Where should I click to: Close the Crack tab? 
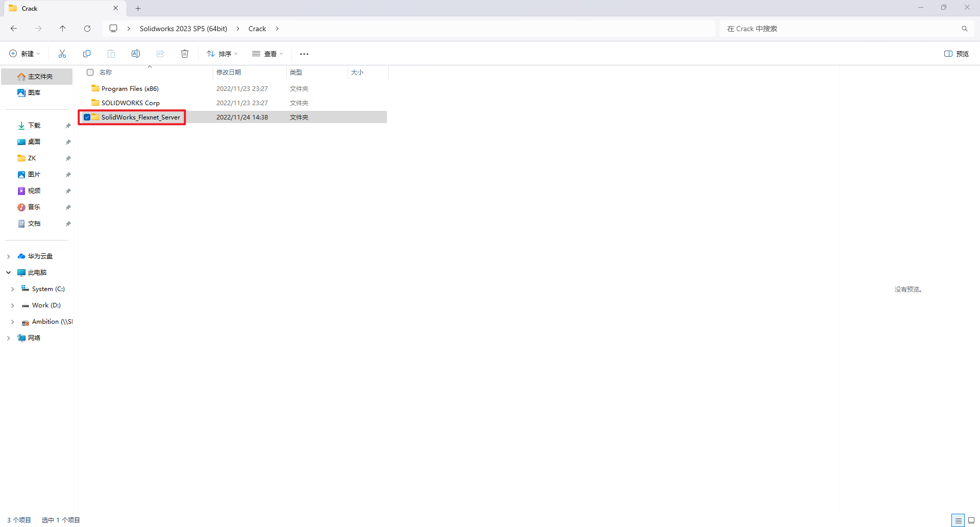coord(116,8)
